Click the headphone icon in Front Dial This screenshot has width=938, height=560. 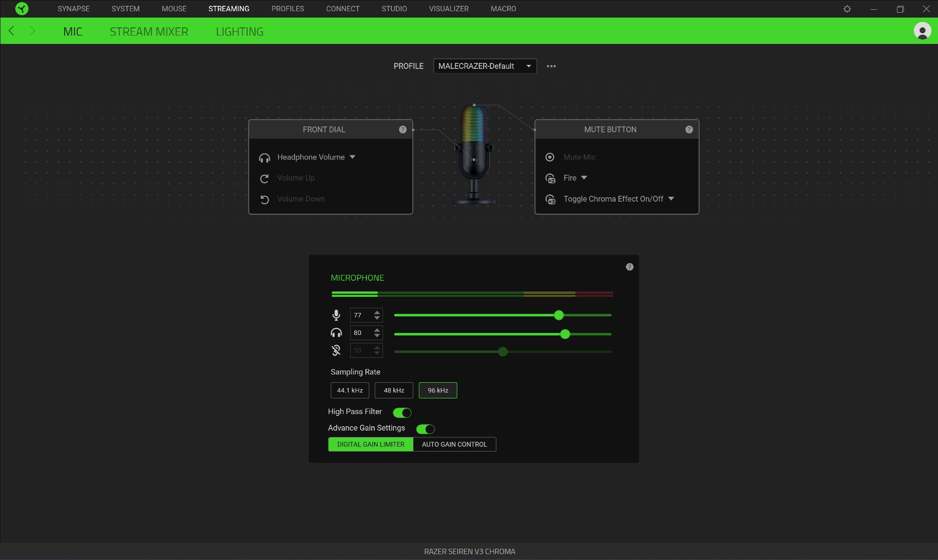pyautogui.click(x=264, y=158)
